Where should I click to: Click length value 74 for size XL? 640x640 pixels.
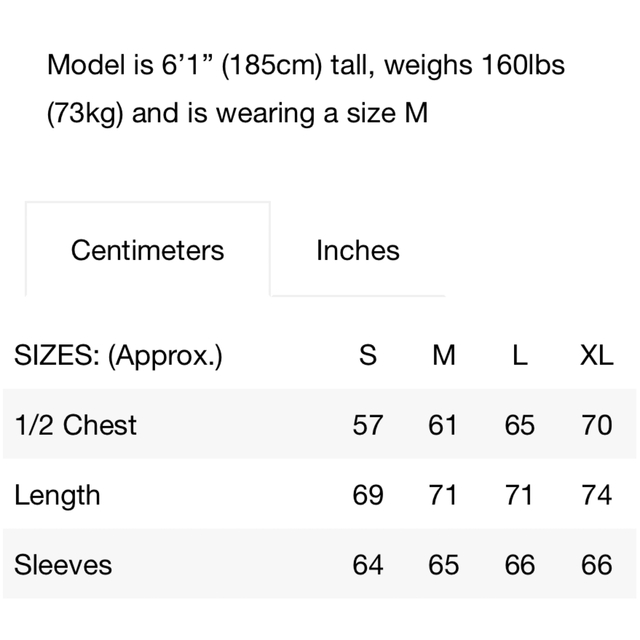pos(596,495)
